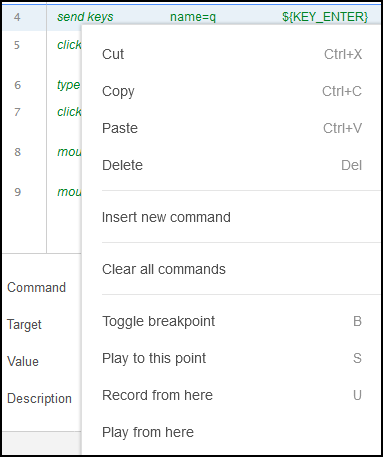Click the name=q target cell
The height and width of the screenshot is (457, 383).
point(193,17)
